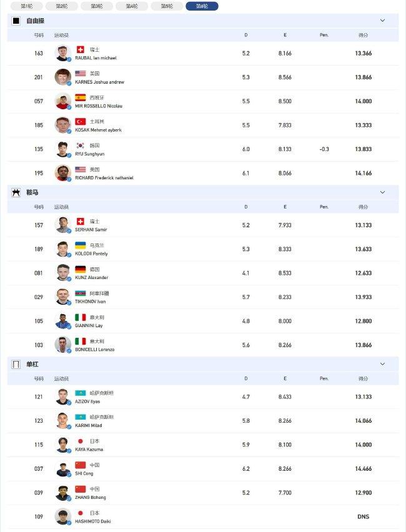Collapse the 自由操 section with chevron
The width and height of the screenshot is (406, 532).
click(382, 21)
